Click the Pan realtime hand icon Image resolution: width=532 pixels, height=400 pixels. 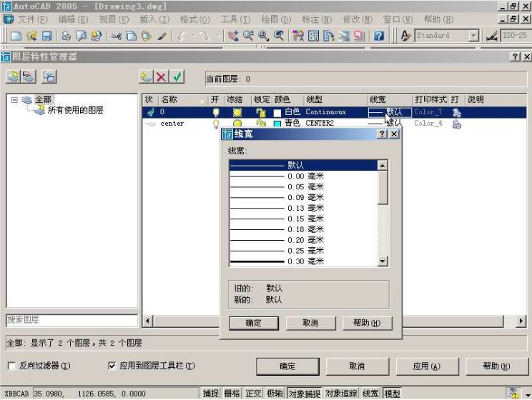(x=233, y=35)
